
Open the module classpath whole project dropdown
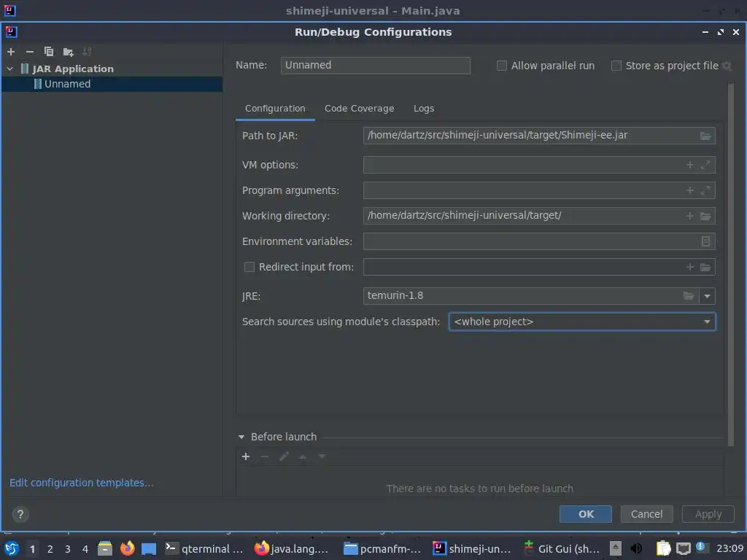[x=582, y=322]
